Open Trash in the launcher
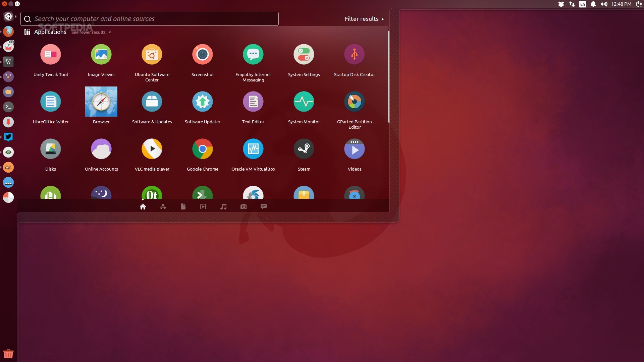This screenshot has height=362, width=644. click(x=8, y=354)
